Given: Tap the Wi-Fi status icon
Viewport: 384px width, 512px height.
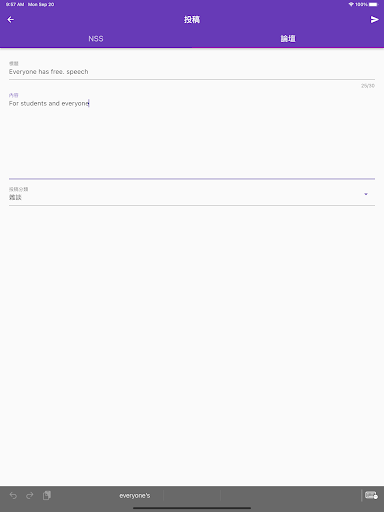Looking at the screenshot, I should pyautogui.click(x=351, y=4).
